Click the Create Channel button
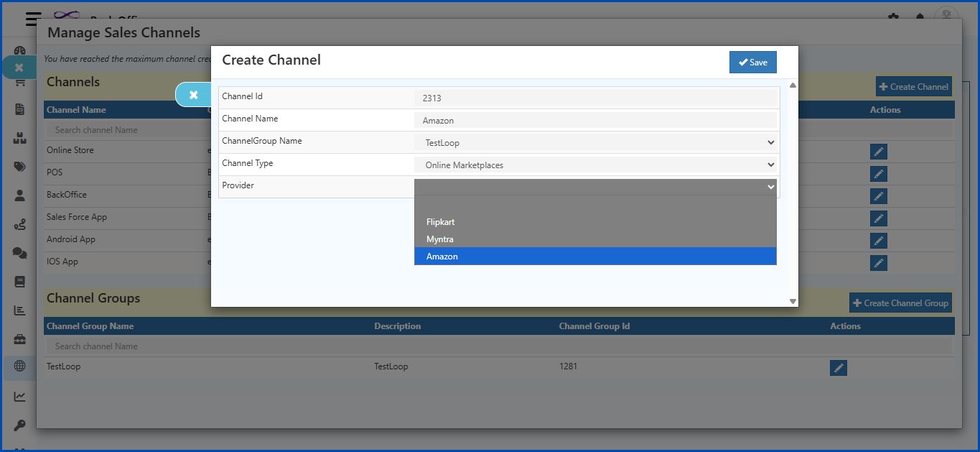This screenshot has width=980, height=452. pos(913,86)
